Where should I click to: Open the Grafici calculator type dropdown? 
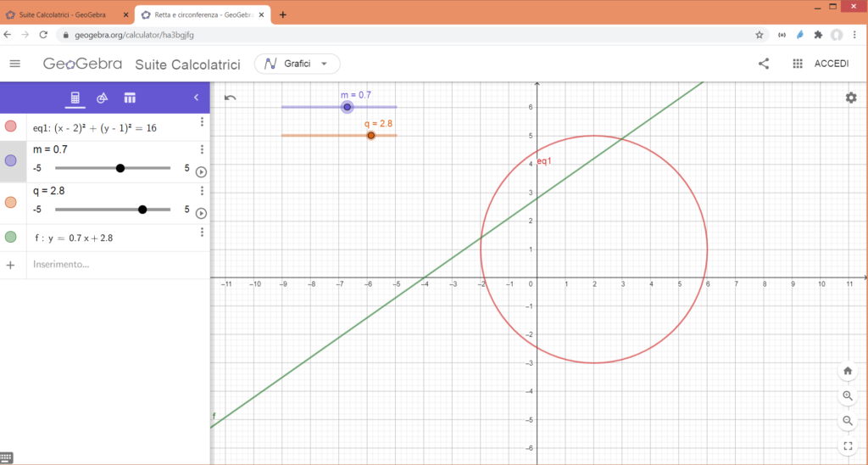pos(297,64)
